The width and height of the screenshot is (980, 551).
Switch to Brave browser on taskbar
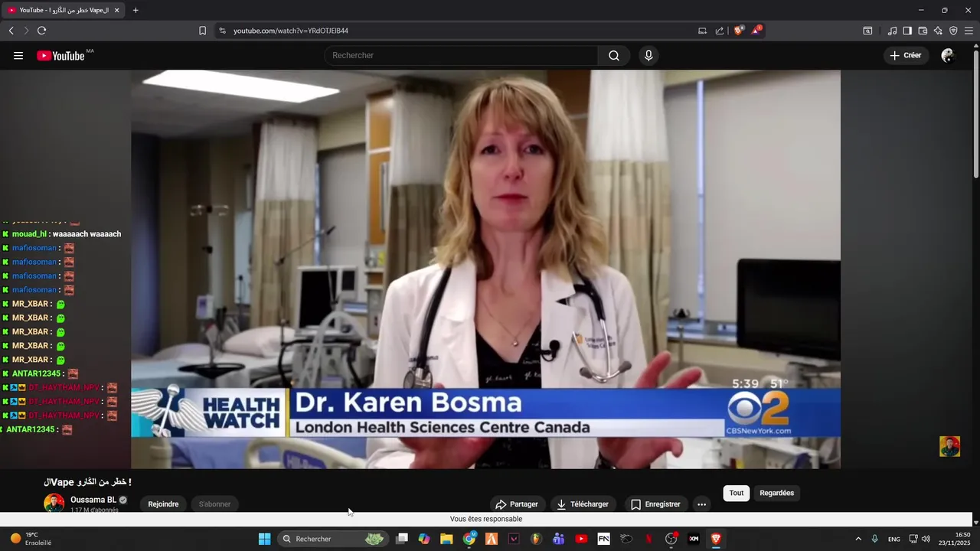tap(716, 539)
